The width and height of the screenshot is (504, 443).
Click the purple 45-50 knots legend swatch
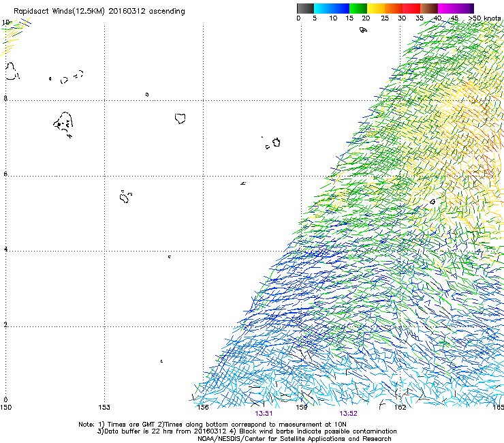click(x=464, y=8)
